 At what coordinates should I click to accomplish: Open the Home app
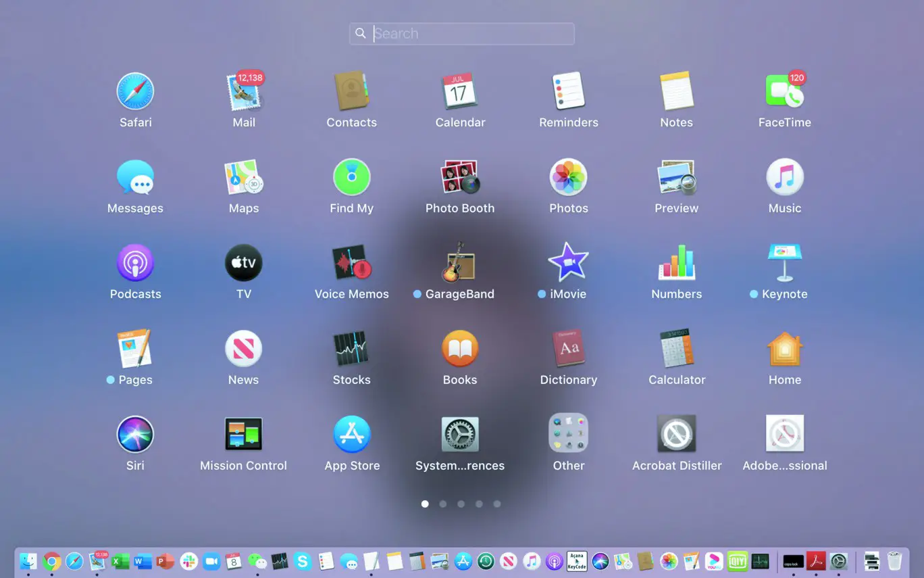[785, 349]
